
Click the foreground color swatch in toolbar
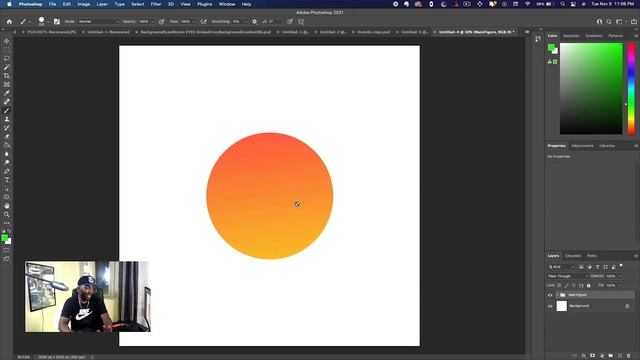click(x=4, y=238)
